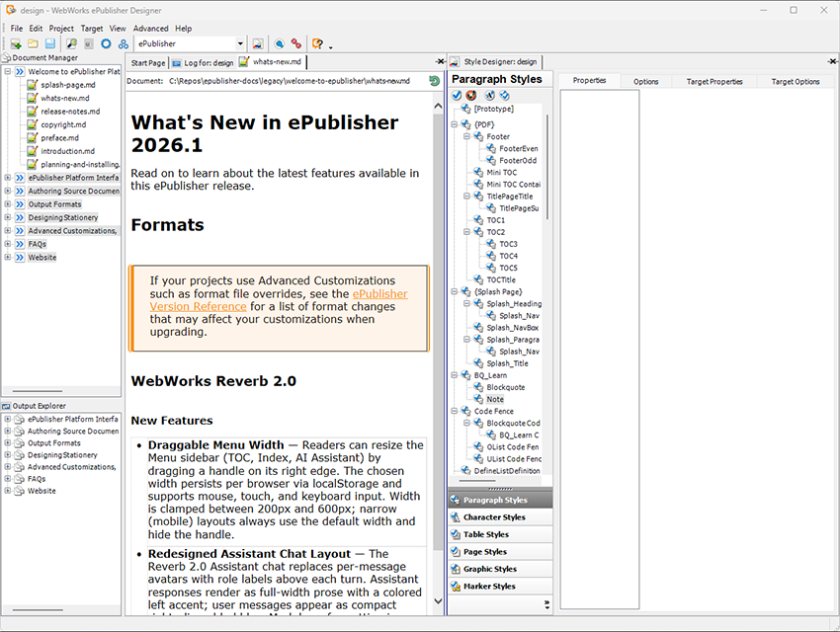The image size is (840, 632).
Task: Click the Save floppy disk icon
Action: coord(49,43)
